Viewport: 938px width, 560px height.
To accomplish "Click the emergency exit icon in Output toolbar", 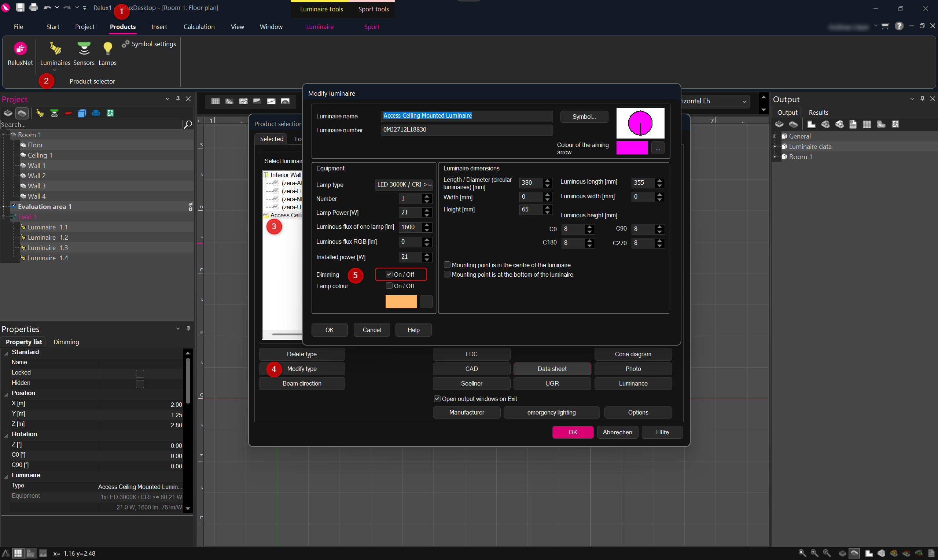I will tap(895, 125).
